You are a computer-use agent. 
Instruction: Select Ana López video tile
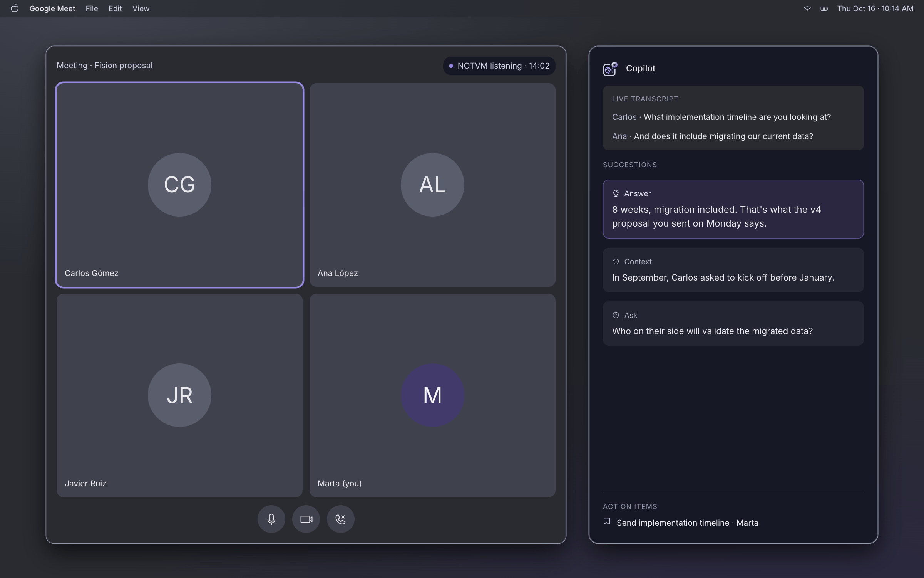[x=432, y=185]
